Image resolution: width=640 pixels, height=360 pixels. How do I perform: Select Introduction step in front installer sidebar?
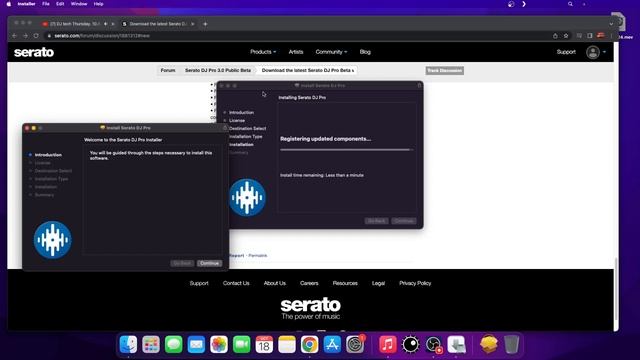pyautogui.click(x=48, y=155)
